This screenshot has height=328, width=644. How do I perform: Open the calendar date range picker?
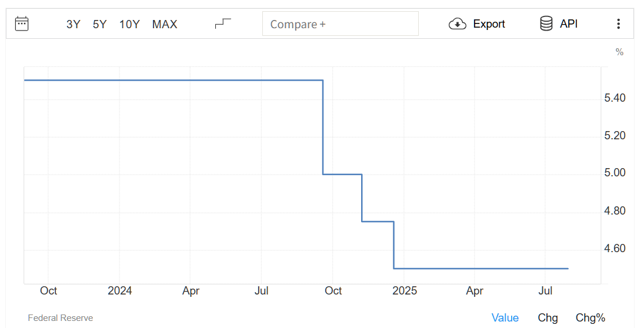pyautogui.click(x=21, y=24)
